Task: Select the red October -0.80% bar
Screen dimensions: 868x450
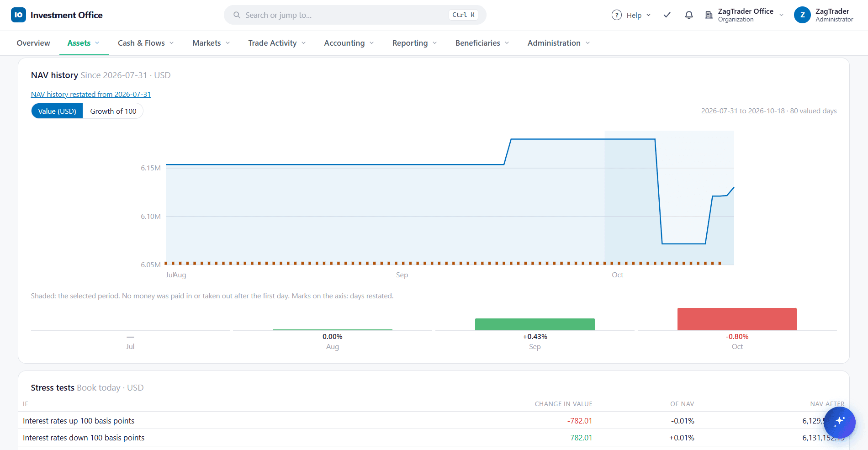Action: click(737, 319)
